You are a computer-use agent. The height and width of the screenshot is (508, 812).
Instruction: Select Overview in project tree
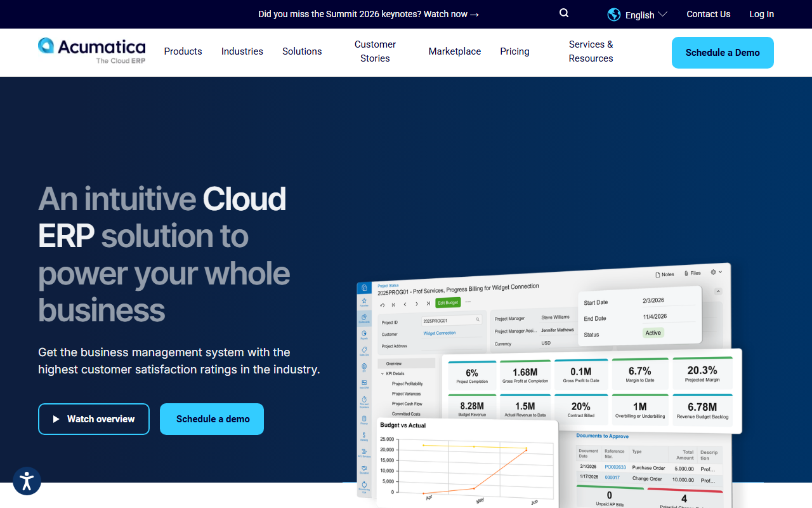[x=407, y=363]
